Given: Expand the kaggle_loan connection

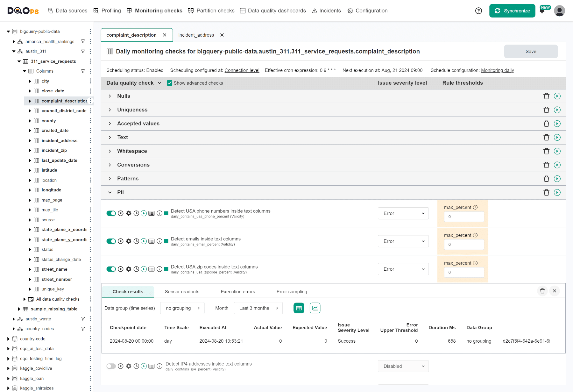Looking at the screenshot, I should [8, 378].
